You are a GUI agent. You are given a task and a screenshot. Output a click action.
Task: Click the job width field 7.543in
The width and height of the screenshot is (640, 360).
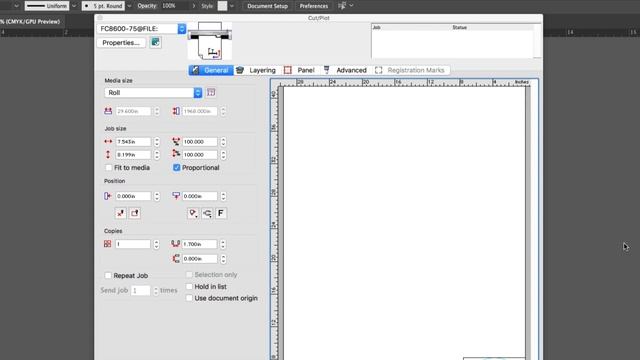point(133,142)
